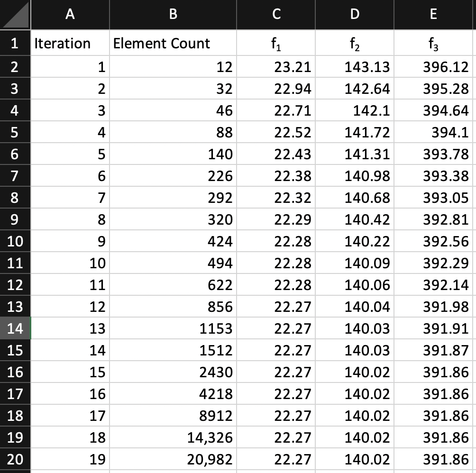
Task: Select the column C header
Action: [x=276, y=15]
